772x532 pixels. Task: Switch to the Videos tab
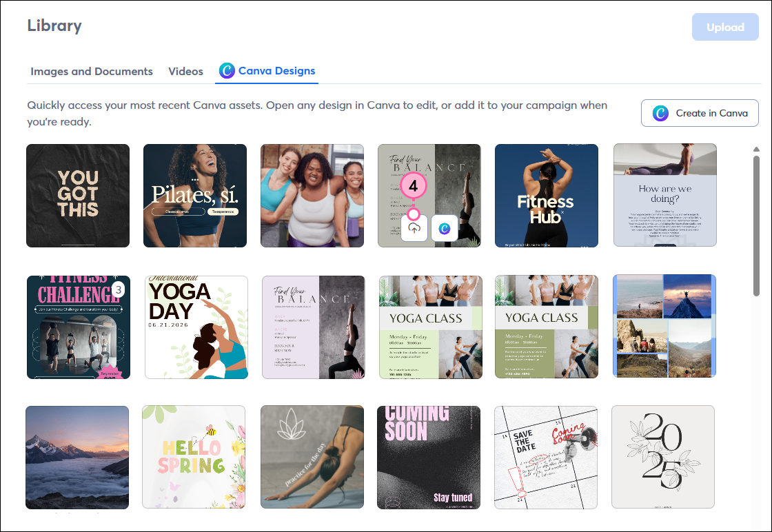[x=185, y=71]
